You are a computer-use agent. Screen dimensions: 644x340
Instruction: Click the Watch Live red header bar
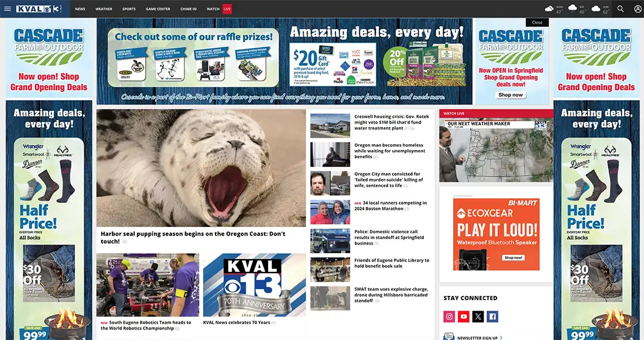point(496,114)
